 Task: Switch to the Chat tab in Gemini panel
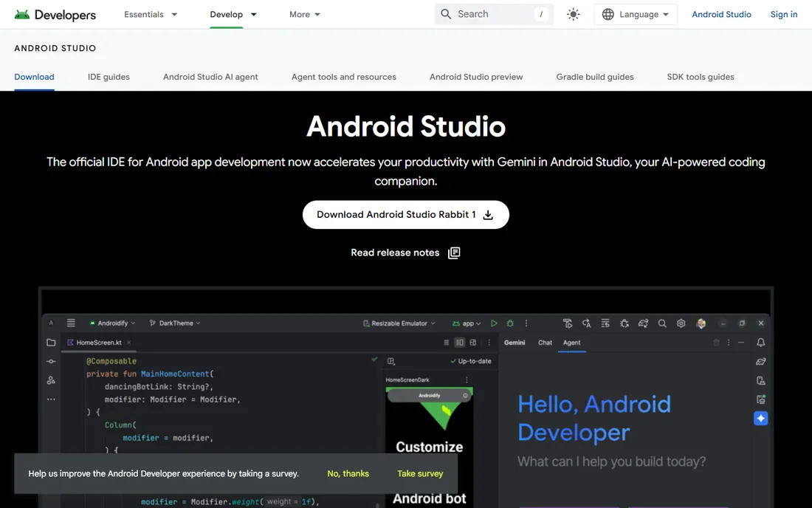click(545, 343)
